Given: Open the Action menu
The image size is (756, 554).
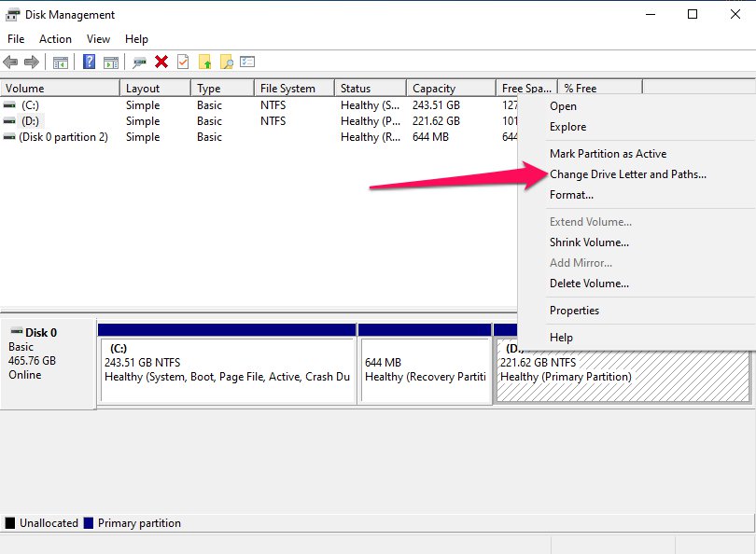Looking at the screenshot, I should pyautogui.click(x=55, y=39).
